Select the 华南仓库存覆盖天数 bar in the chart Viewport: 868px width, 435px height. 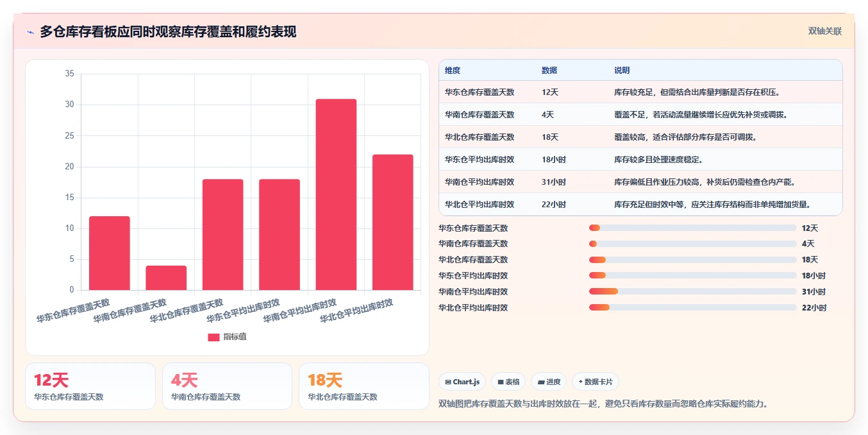(x=166, y=278)
